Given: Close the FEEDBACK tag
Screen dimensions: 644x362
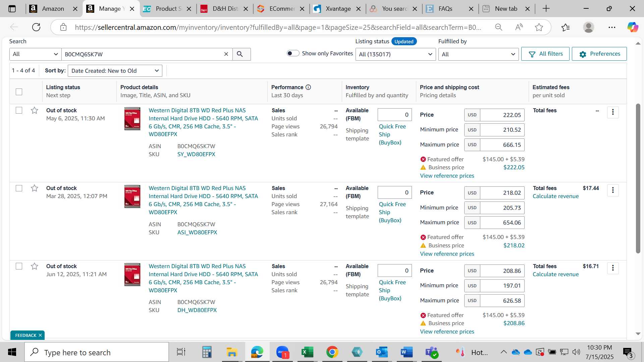Looking at the screenshot, I should click(40, 335).
